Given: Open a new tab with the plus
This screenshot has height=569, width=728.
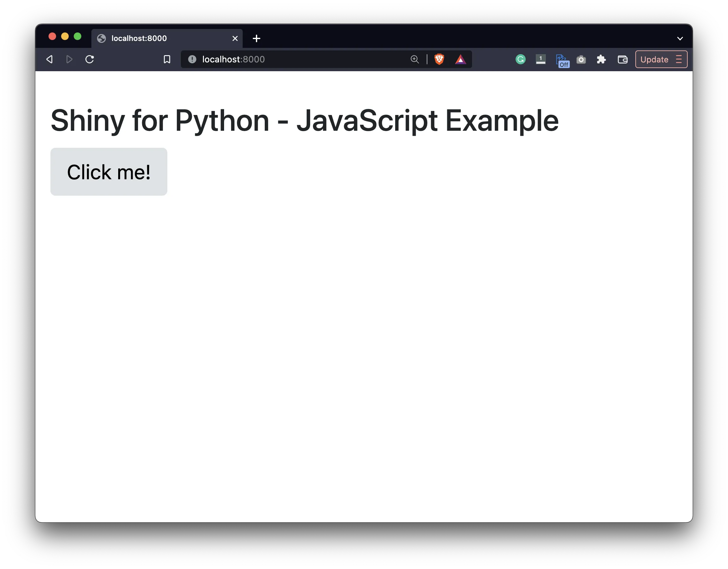Looking at the screenshot, I should (256, 38).
